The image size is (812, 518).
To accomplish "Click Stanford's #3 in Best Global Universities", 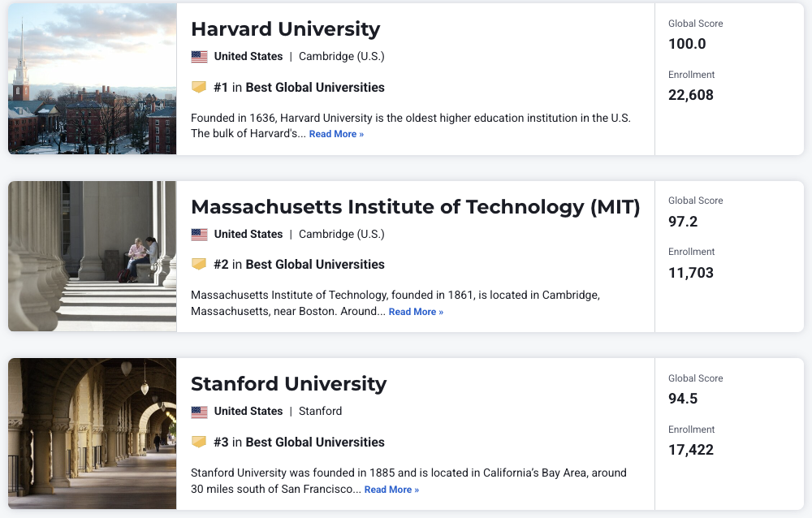I will pyautogui.click(x=299, y=442).
